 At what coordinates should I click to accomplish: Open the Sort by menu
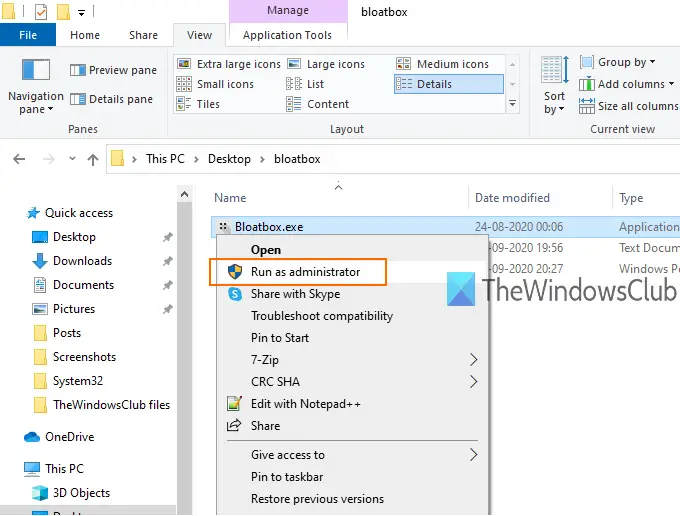point(554,85)
